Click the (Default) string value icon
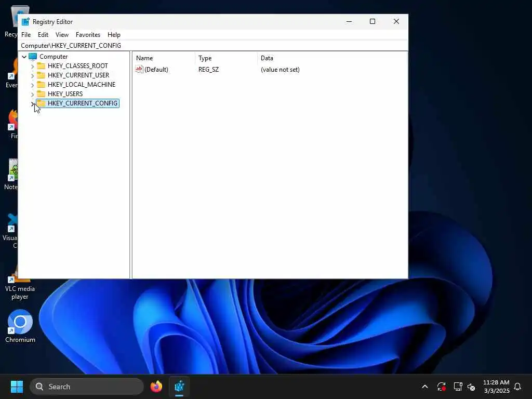 click(x=139, y=69)
